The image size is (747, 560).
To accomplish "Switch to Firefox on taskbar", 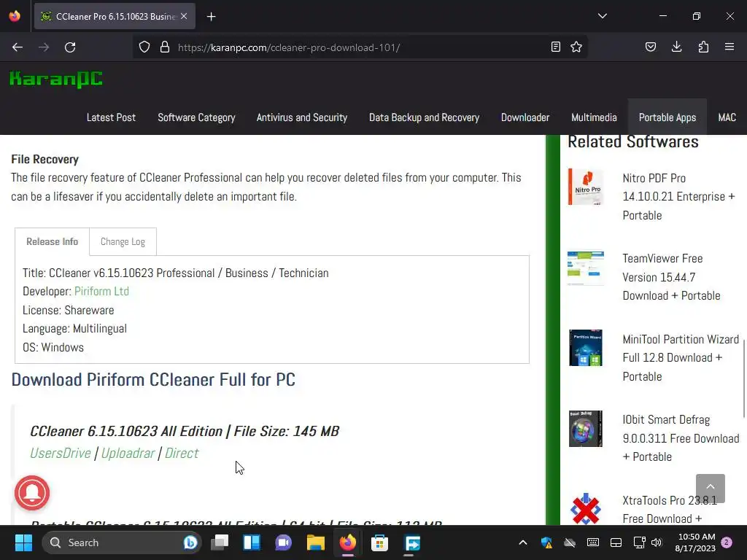I will (x=348, y=542).
